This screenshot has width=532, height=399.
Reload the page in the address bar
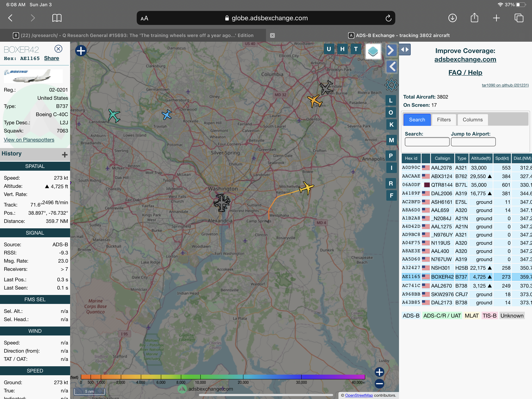388,18
